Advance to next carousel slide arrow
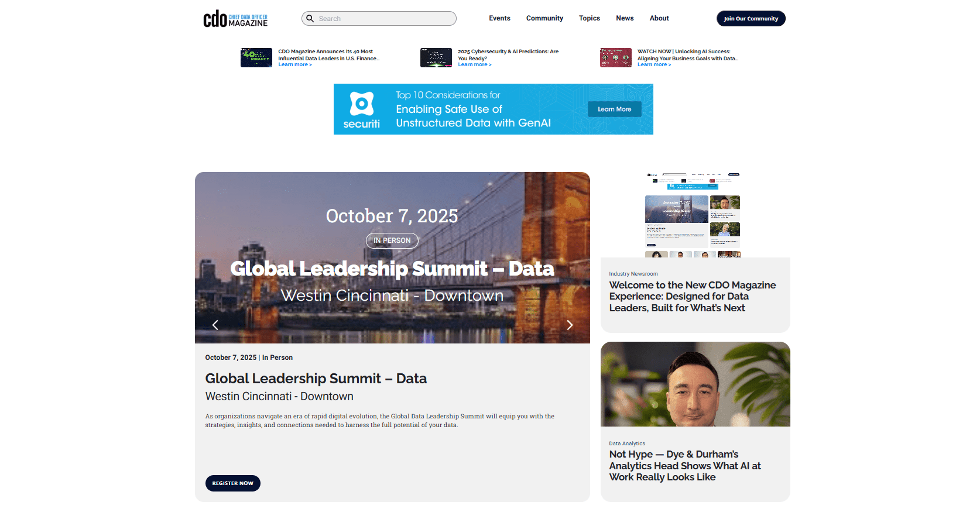Viewport: 980px width, 519px height. (570, 325)
